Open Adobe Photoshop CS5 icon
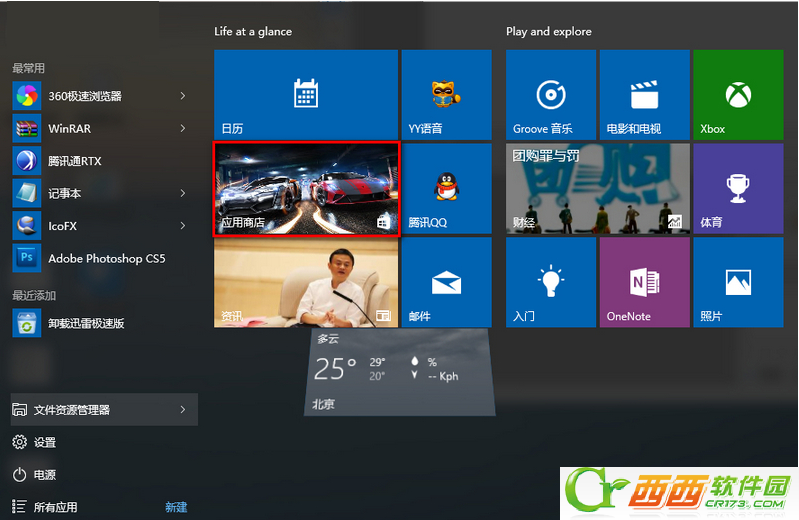The image size is (799, 520). (x=26, y=258)
